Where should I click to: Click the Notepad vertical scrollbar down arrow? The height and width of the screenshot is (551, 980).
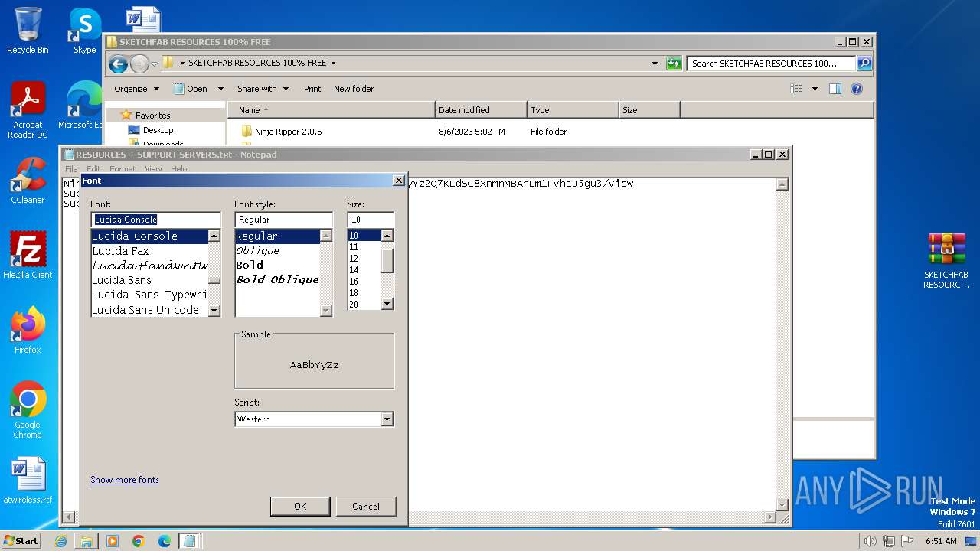[x=782, y=504]
